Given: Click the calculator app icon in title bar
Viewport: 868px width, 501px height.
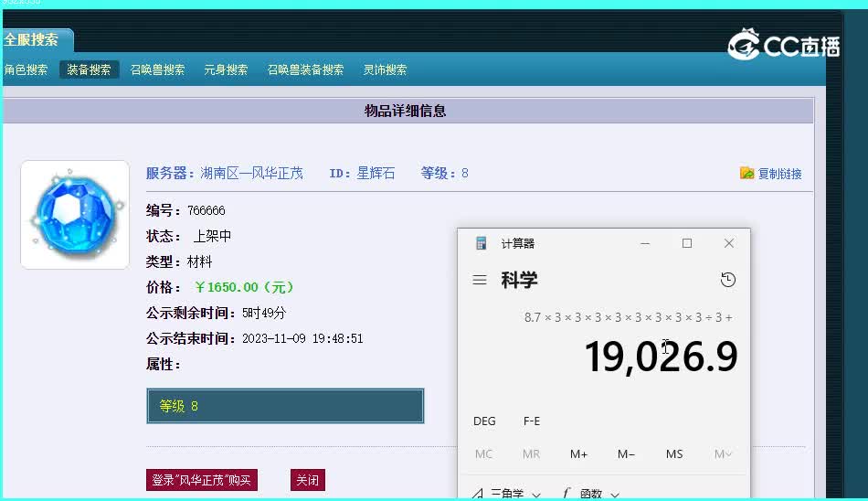Looking at the screenshot, I should point(482,243).
